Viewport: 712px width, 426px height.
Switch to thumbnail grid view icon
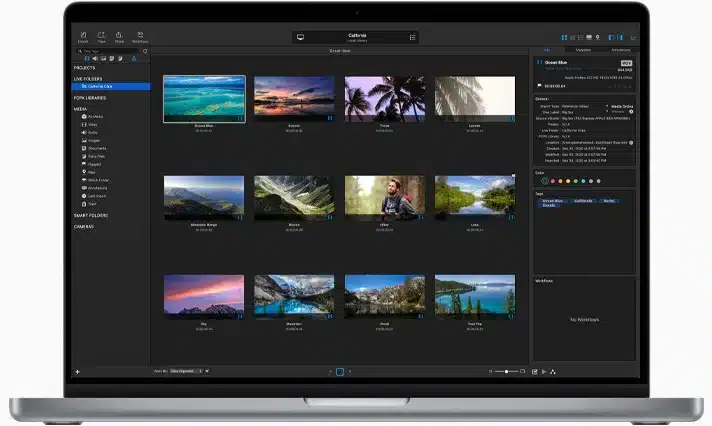point(564,37)
